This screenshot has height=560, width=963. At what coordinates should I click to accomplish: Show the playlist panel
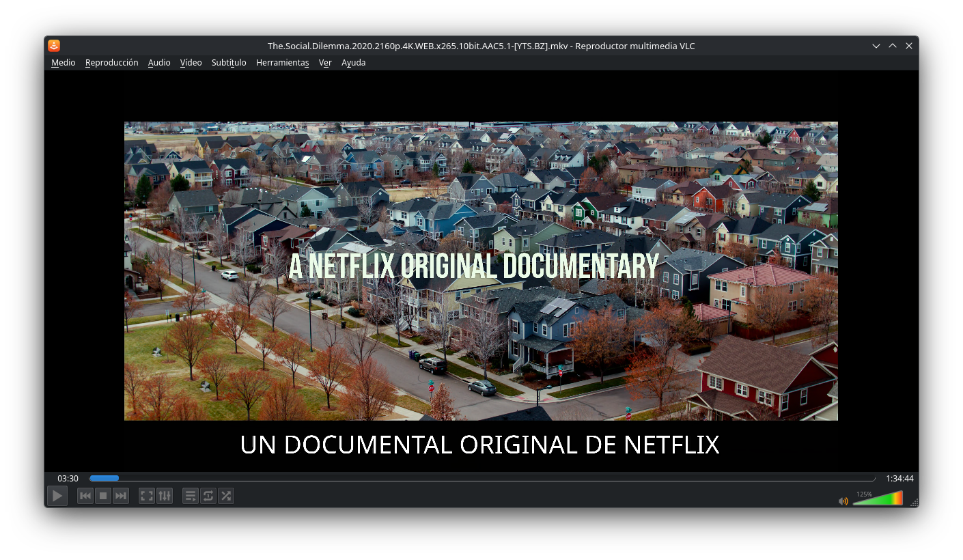point(191,496)
